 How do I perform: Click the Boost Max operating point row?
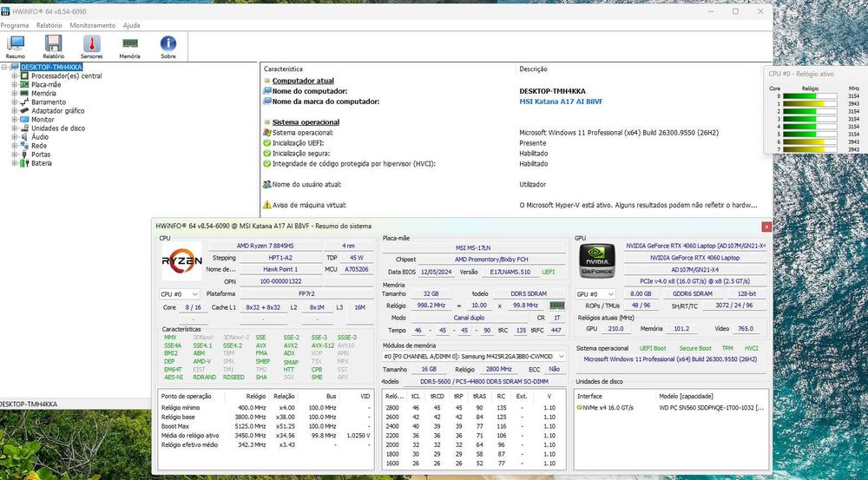point(266,426)
